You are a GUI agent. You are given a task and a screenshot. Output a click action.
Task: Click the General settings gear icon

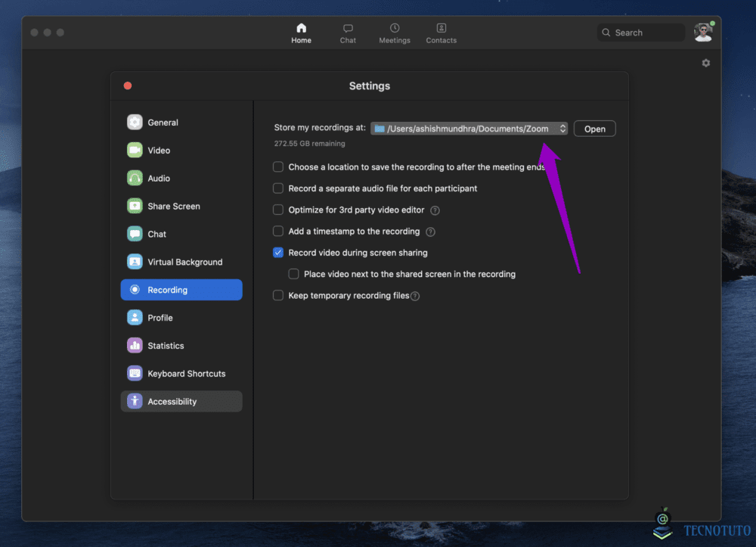(x=135, y=122)
